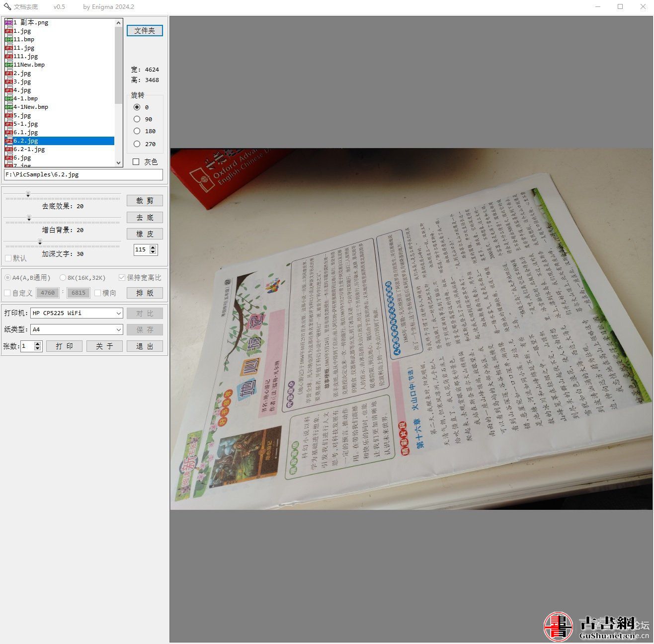The image size is (654, 644).
Task: Select 111.jpg in the file list
Action: coord(25,56)
